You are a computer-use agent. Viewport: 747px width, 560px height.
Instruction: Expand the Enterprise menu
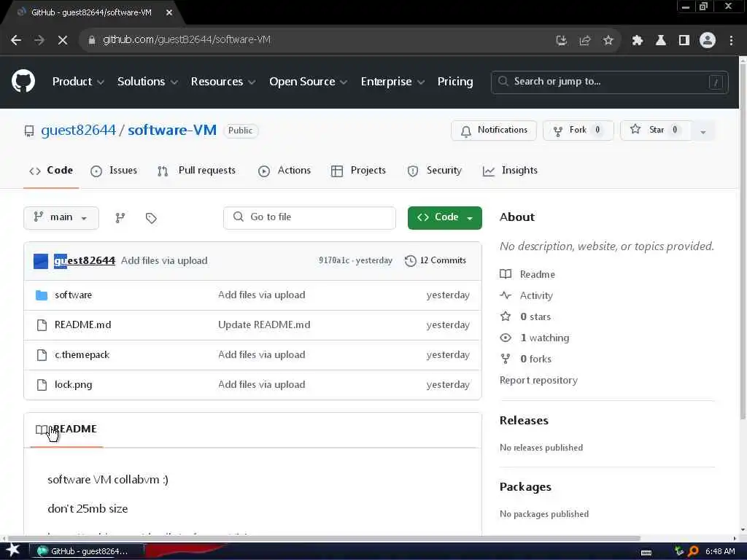(x=392, y=82)
